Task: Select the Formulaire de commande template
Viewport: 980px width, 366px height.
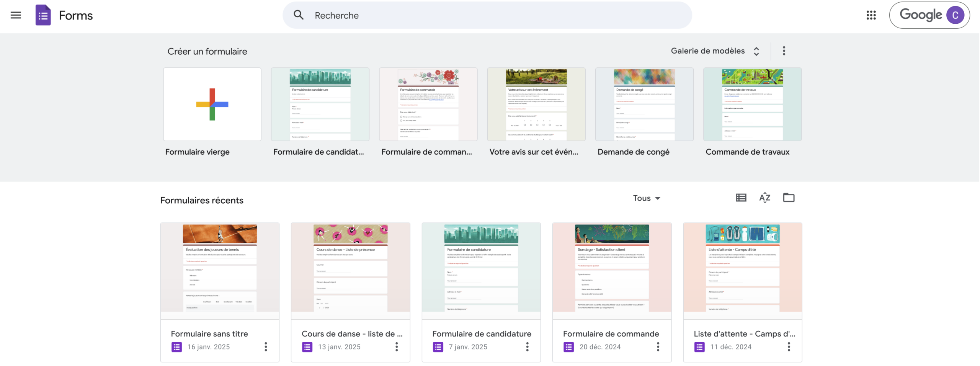Action: (428, 105)
